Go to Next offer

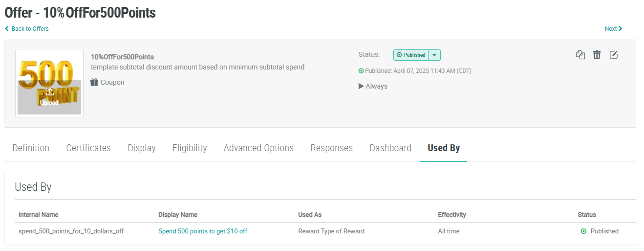pos(613,29)
